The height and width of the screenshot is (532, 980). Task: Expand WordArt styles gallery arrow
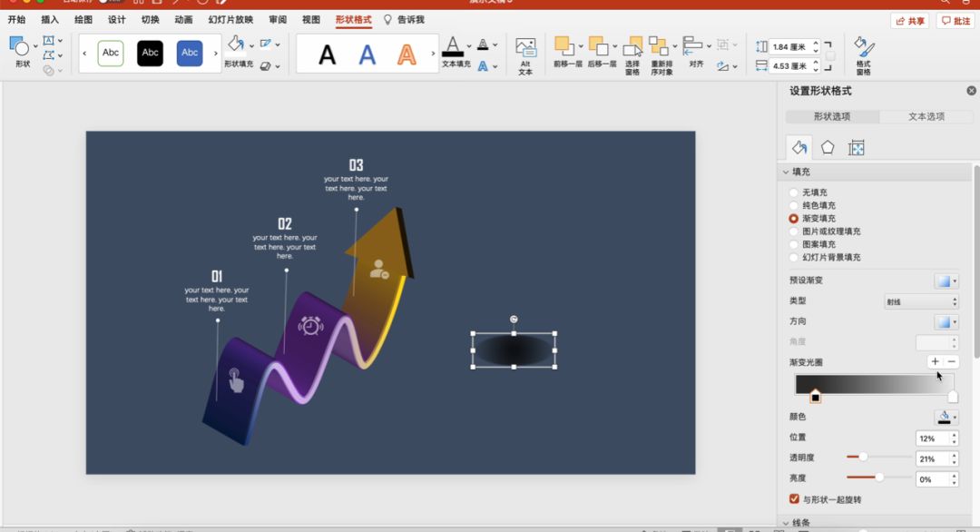coord(433,54)
